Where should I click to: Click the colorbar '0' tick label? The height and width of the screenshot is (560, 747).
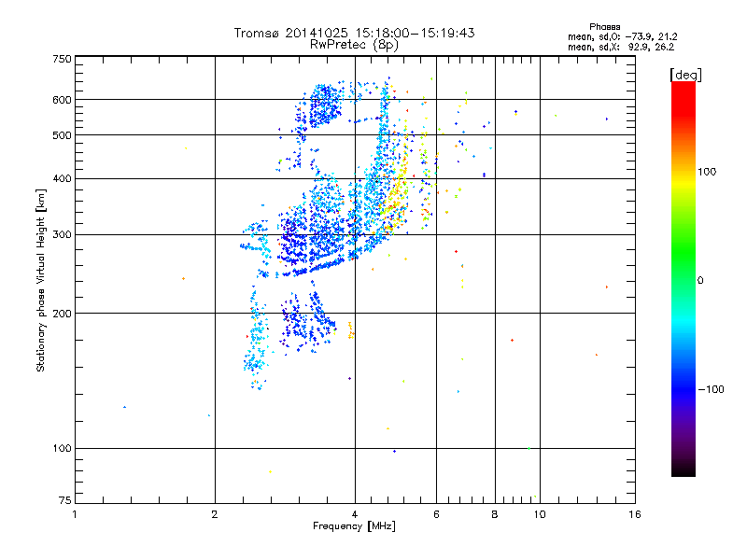click(700, 280)
